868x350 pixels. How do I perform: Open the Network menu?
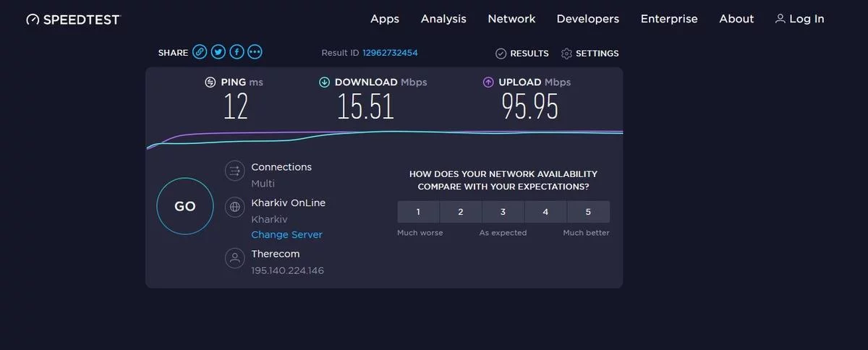[511, 19]
